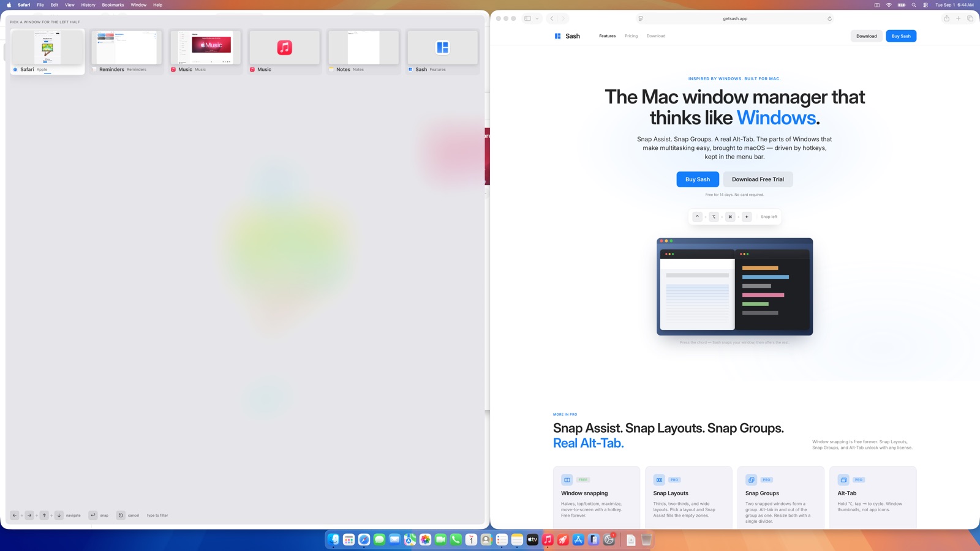Pick the Music window showing Apple Music banner
980x551 pixels.
point(206,51)
